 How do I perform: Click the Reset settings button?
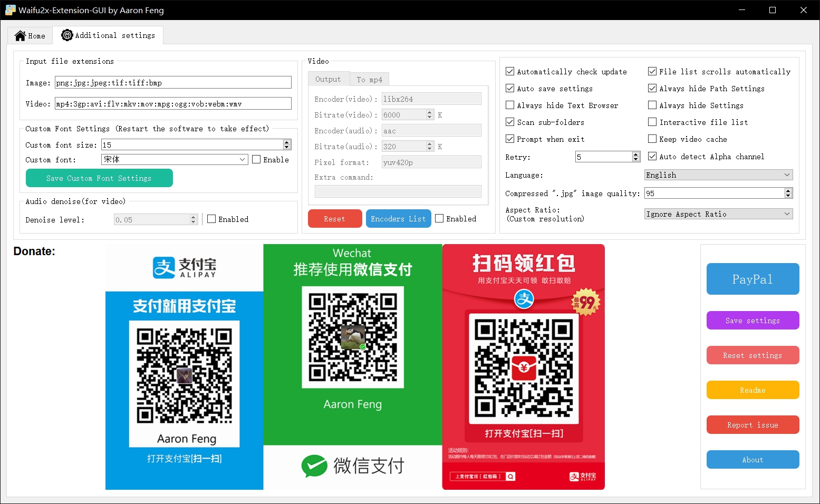(753, 355)
